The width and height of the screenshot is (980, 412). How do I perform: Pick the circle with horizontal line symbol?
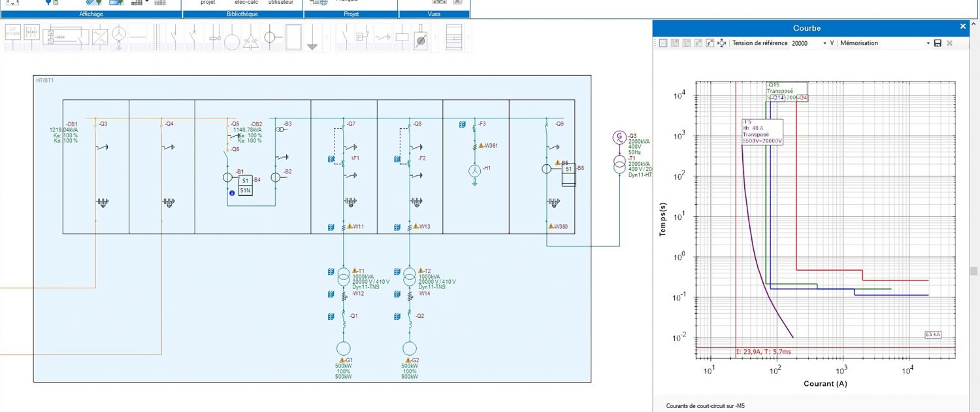273,36
